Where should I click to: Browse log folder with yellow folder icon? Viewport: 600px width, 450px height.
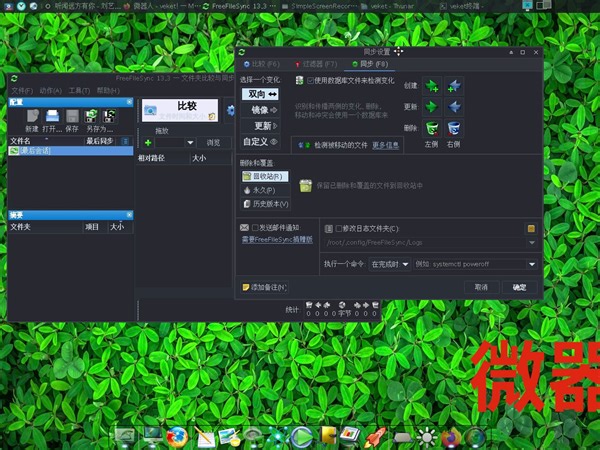[531, 229]
